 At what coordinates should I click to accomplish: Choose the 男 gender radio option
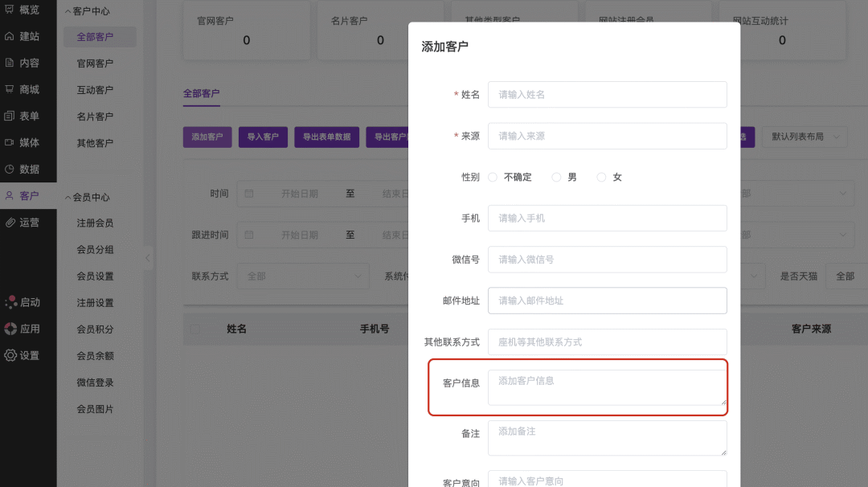coord(556,177)
